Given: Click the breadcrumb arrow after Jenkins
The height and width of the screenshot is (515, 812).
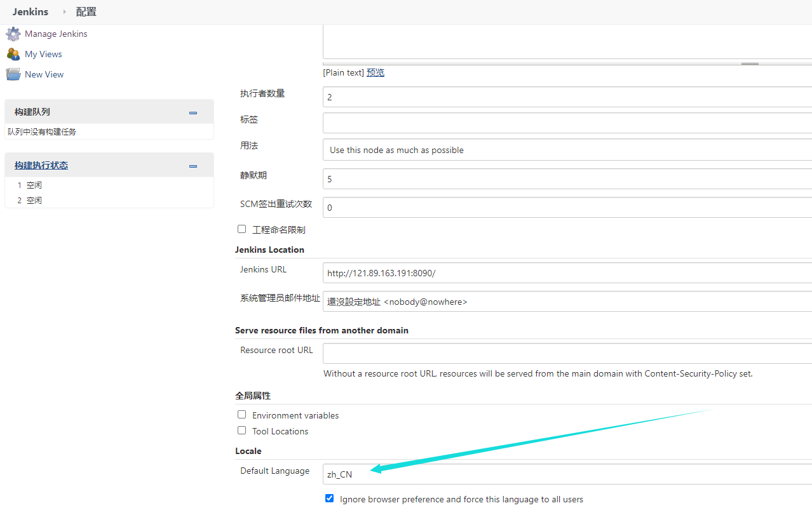Looking at the screenshot, I should pyautogui.click(x=64, y=12).
